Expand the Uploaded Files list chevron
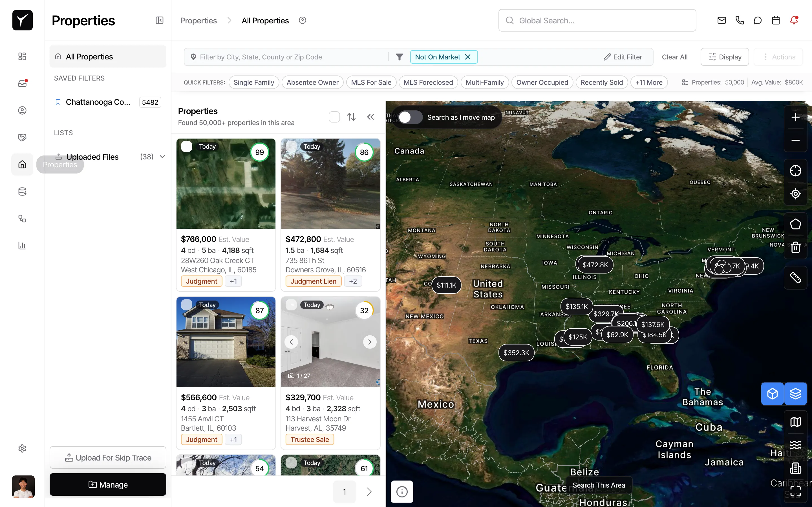 pos(162,157)
